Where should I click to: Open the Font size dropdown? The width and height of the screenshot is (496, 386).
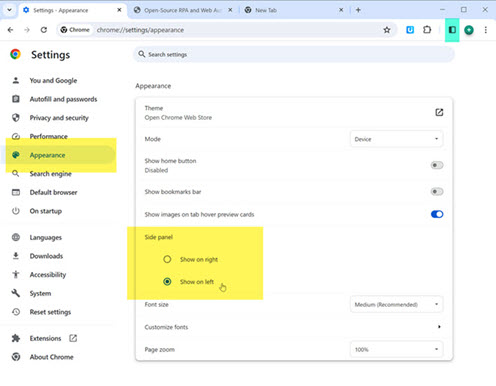coord(396,304)
